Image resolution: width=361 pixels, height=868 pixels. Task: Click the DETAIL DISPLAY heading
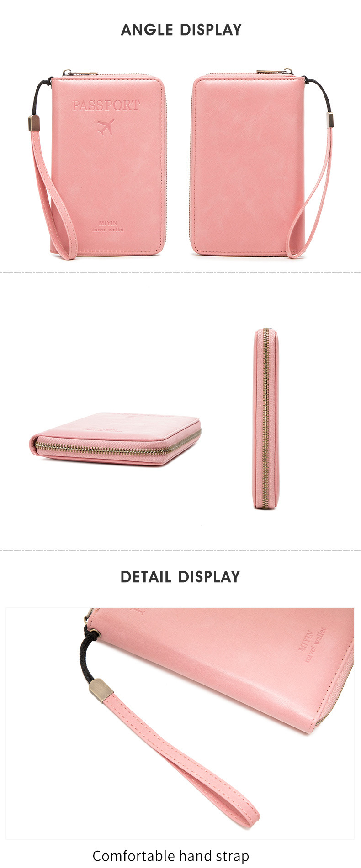point(180,577)
